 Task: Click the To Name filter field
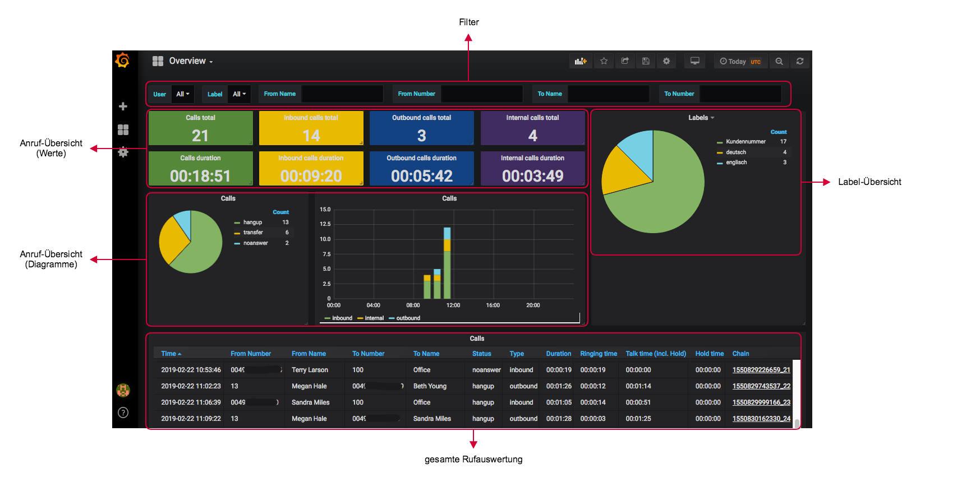(609, 94)
